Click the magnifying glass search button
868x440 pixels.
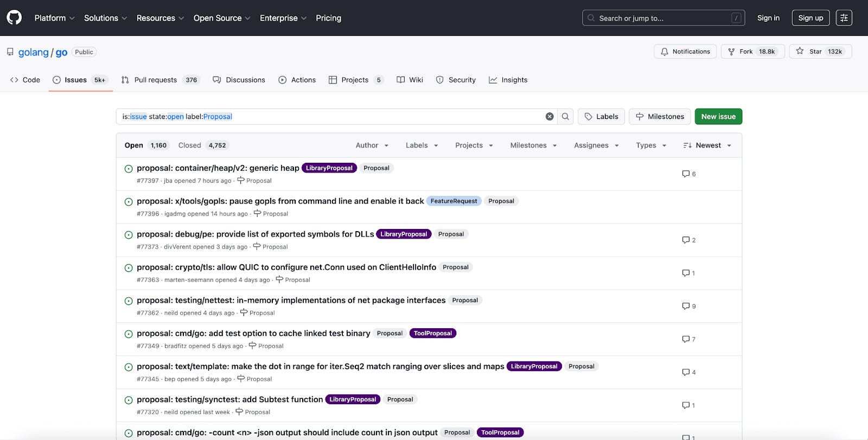point(565,117)
